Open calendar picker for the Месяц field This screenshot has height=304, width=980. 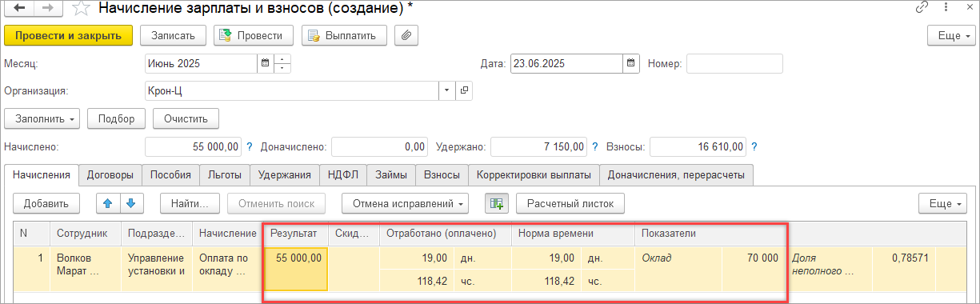265,63
